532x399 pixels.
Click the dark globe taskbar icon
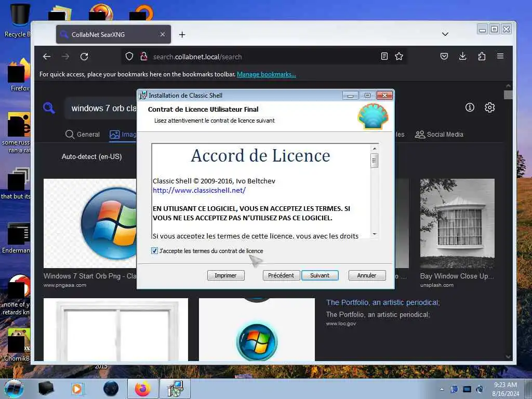111,389
